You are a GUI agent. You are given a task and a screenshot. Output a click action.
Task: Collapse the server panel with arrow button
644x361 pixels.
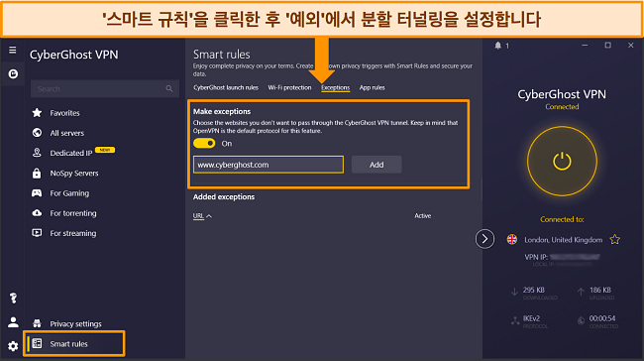point(484,239)
